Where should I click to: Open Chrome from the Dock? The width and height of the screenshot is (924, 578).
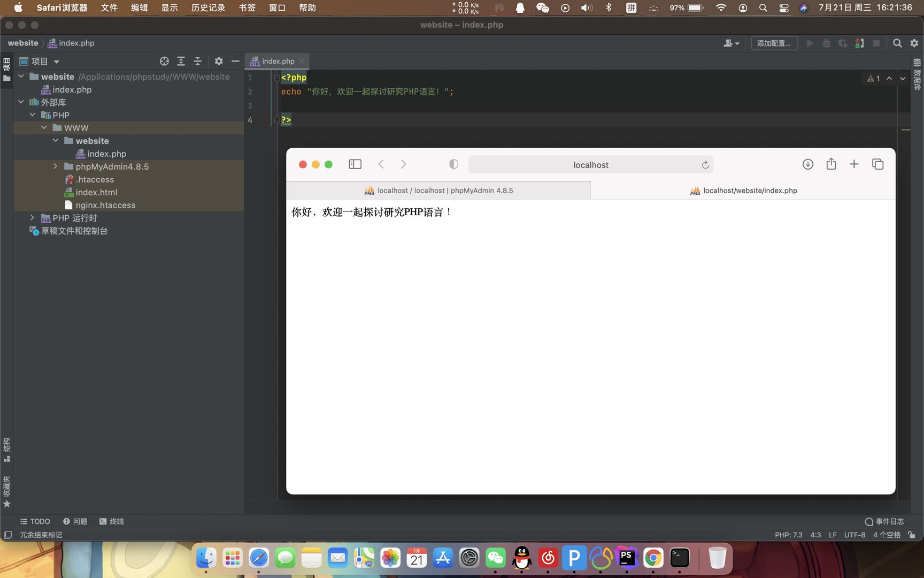(x=653, y=558)
